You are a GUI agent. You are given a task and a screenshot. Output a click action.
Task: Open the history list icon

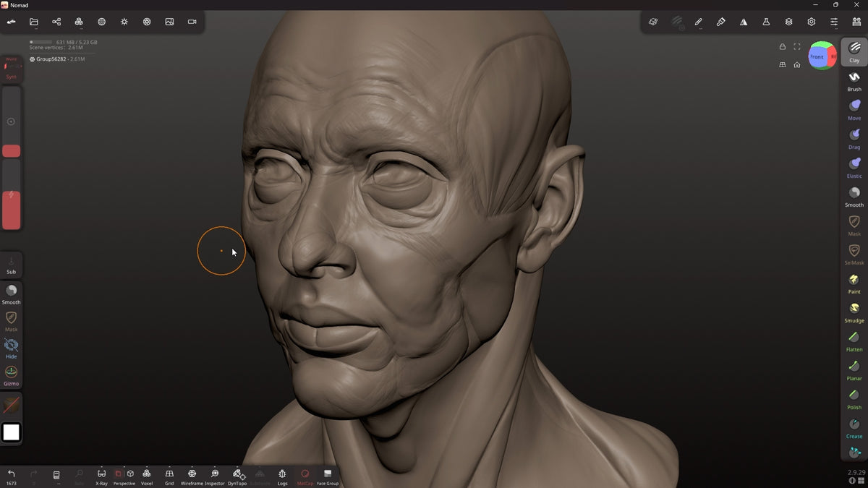[56, 475]
